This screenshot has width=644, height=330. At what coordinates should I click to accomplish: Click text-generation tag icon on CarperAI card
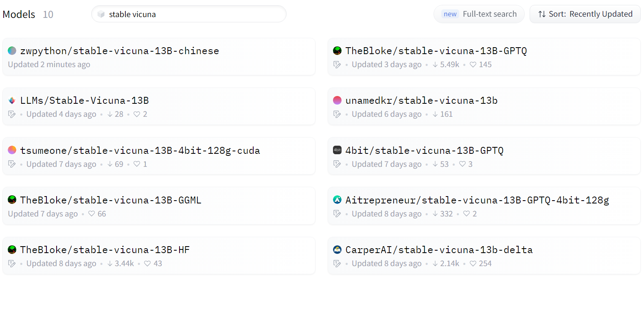click(x=337, y=264)
